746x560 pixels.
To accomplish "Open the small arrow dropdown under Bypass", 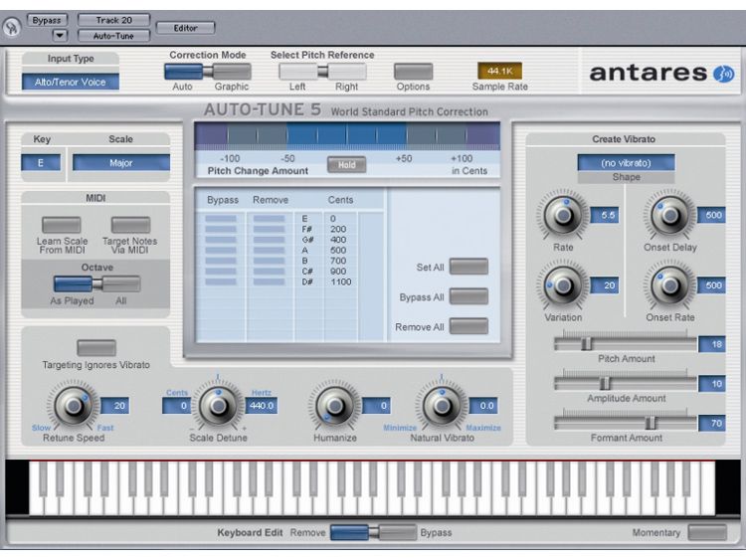I will (60, 35).
